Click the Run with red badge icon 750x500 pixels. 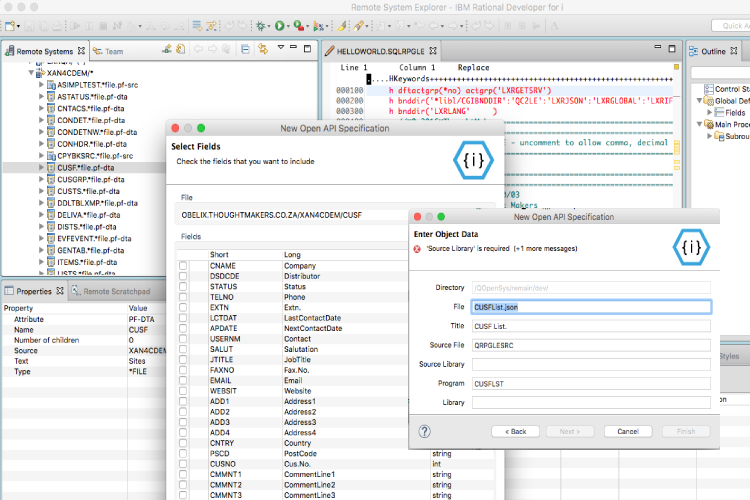[298, 26]
